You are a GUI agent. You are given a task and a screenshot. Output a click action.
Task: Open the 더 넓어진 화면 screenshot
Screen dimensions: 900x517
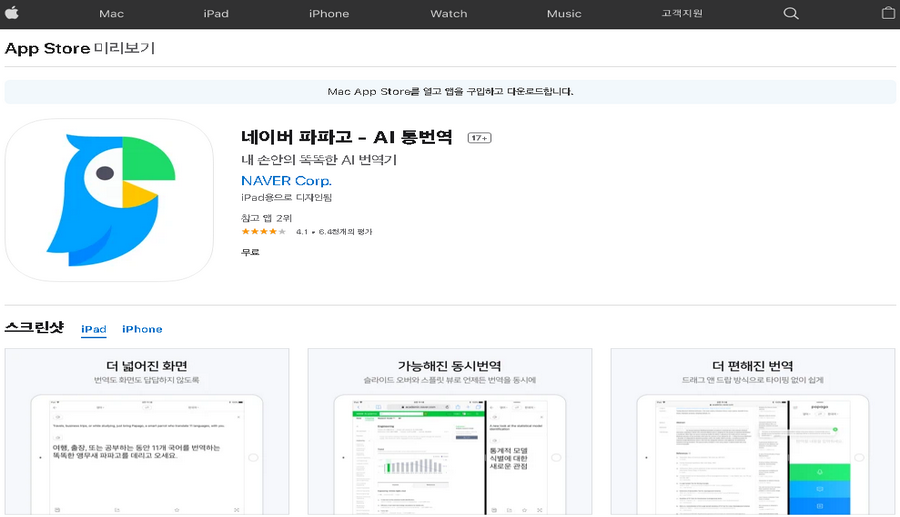[x=147, y=432]
